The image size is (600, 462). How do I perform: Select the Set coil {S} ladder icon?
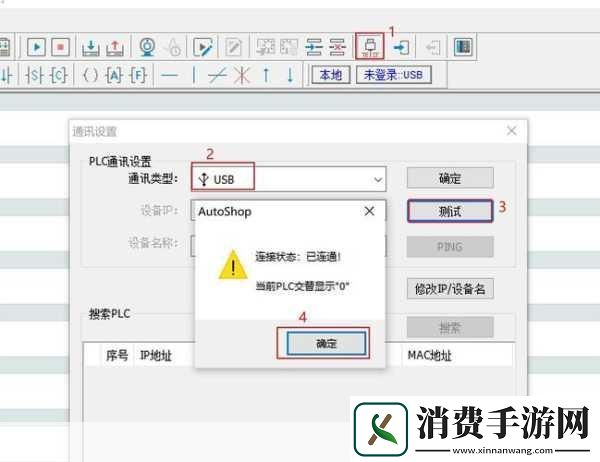coord(34,75)
